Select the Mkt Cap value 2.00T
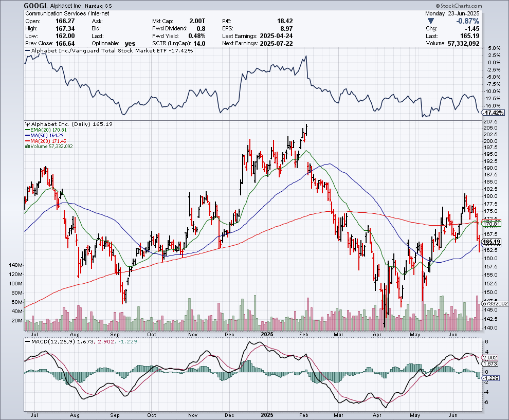Viewport: 509px width, 420px height. pyautogui.click(x=197, y=21)
